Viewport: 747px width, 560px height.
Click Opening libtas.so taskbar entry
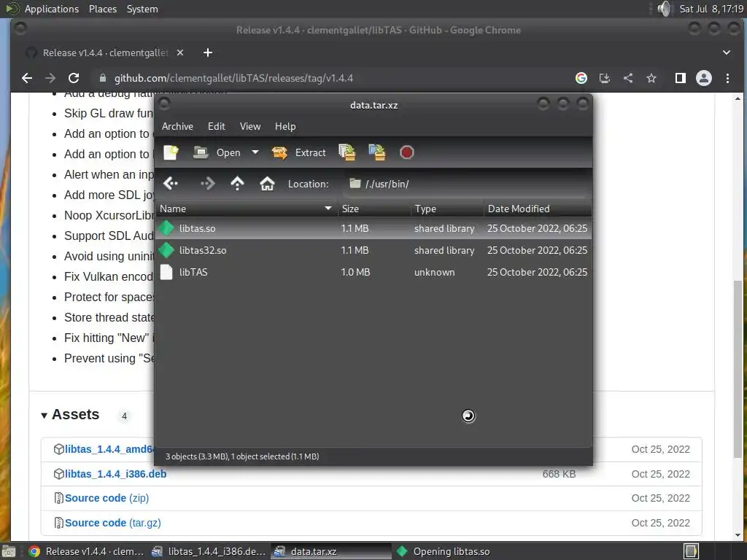(x=443, y=551)
